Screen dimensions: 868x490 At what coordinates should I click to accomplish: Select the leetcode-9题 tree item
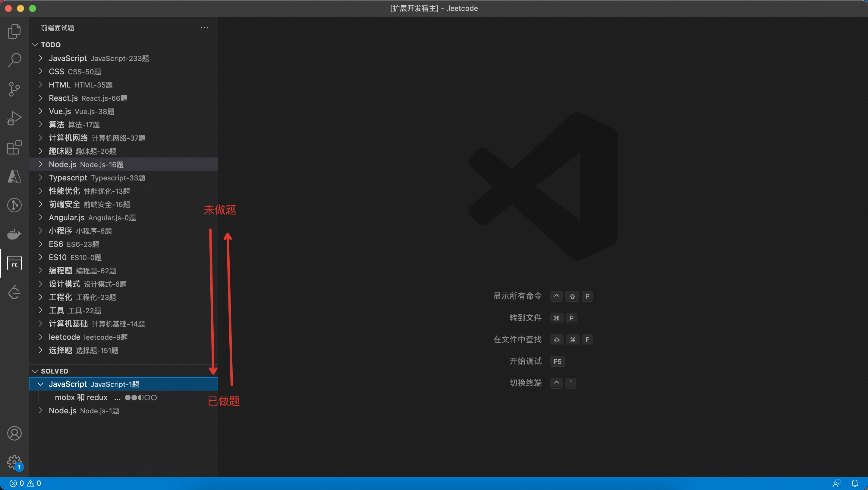point(88,337)
